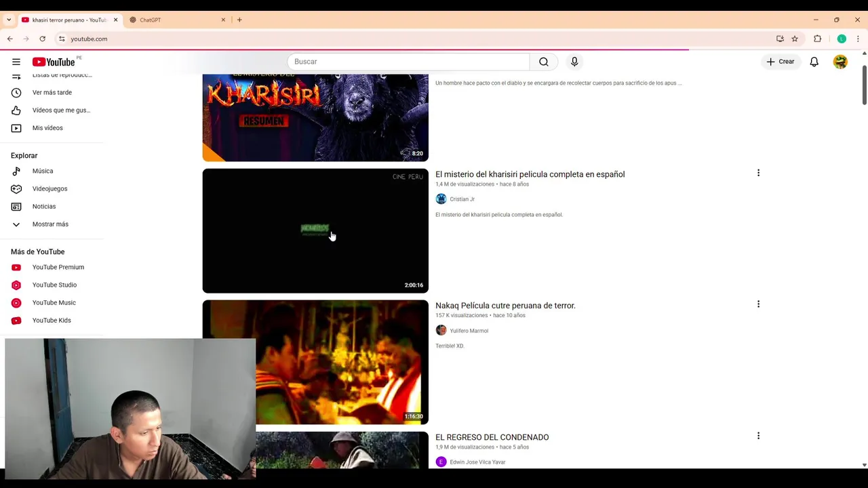The width and height of the screenshot is (868, 488).
Task: Open options menu for EL REGRESO DEL CONDENADO
Action: [x=758, y=436]
